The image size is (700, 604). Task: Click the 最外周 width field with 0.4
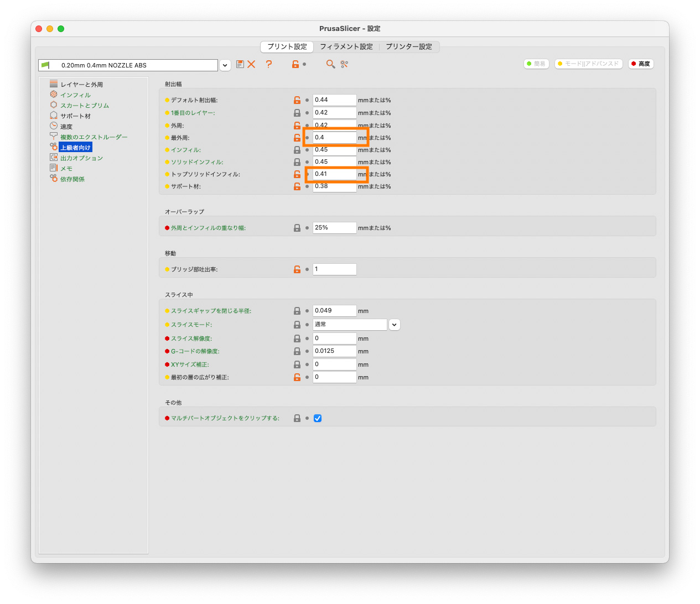tap(335, 138)
